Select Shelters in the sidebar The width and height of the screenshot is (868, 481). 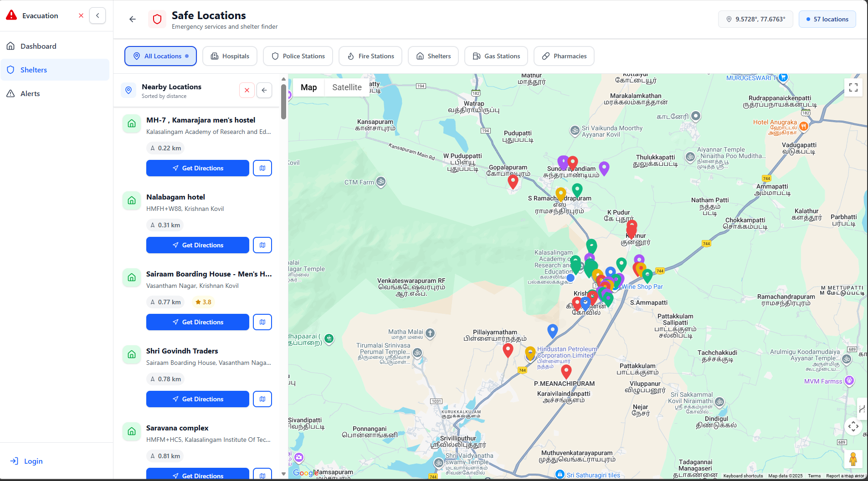55,70
